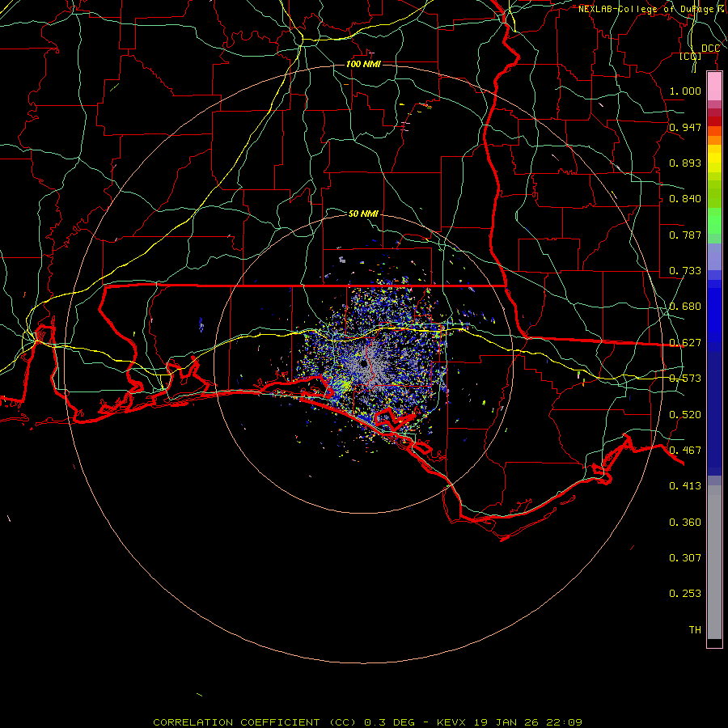The width and height of the screenshot is (728, 728).
Task: Select the 0.520 legend value
Action: click(685, 415)
